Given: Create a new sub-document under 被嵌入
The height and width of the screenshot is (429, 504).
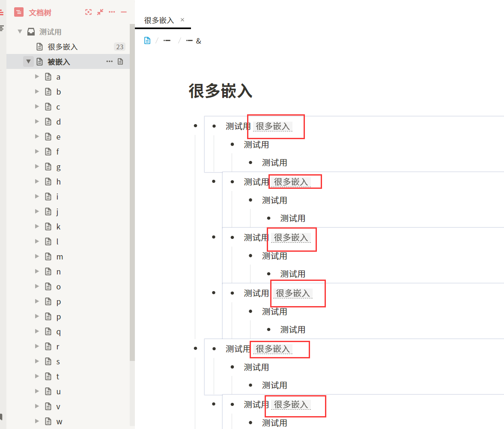Looking at the screenshot, I should (120, 61).
